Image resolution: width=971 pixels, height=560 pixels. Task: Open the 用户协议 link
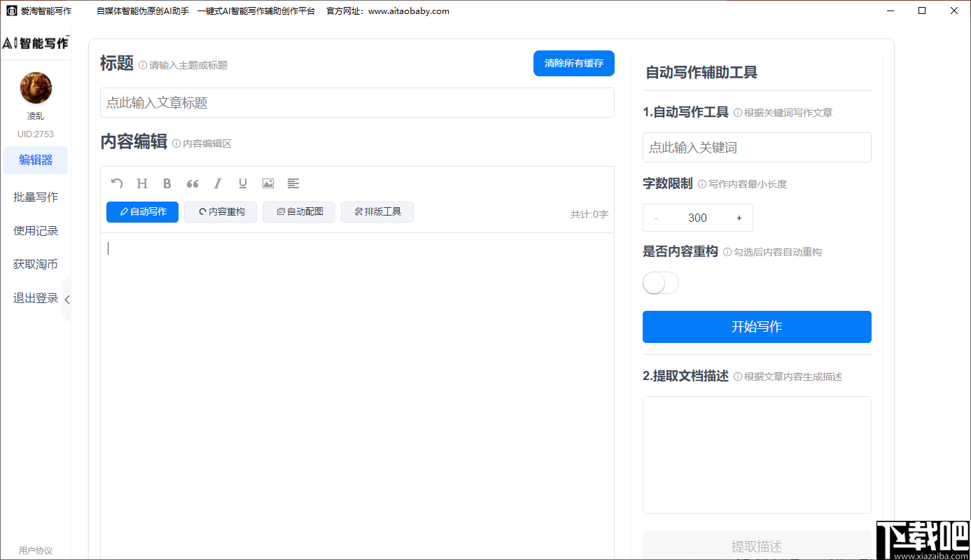(x=36, y=550)
